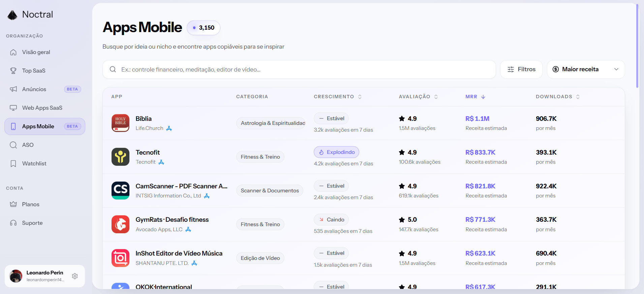Click the 922.4K downloads value

coord(546,186)
